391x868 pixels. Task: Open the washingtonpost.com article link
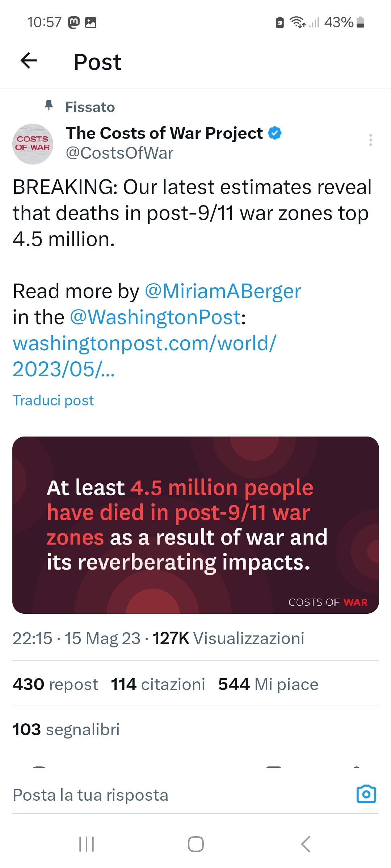point(144,356)
